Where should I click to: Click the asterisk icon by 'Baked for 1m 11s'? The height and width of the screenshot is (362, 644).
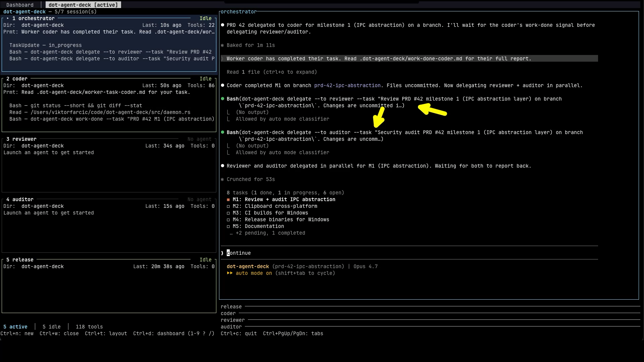pyautogui.click(x=222, y=45)
